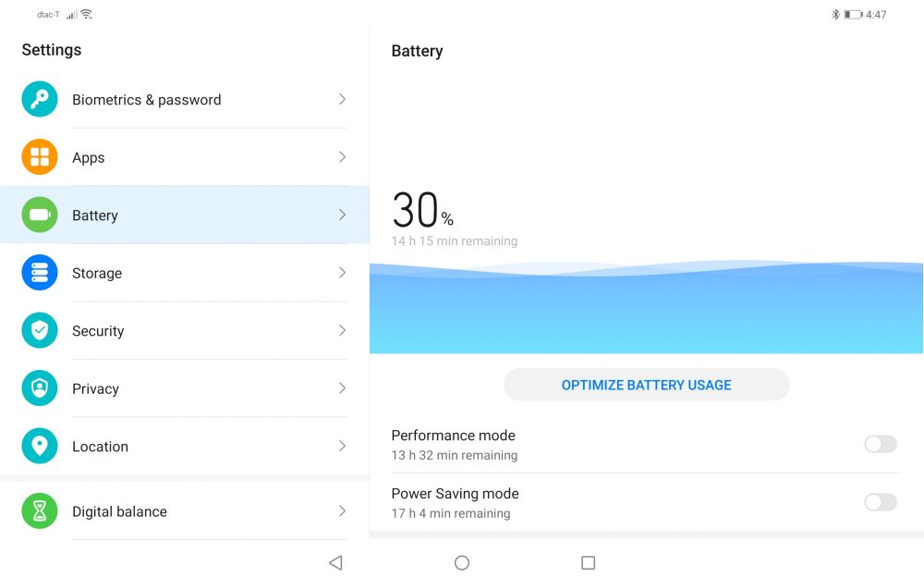Open recent apps square button
The image size is (924, 578).
point(588,562)
